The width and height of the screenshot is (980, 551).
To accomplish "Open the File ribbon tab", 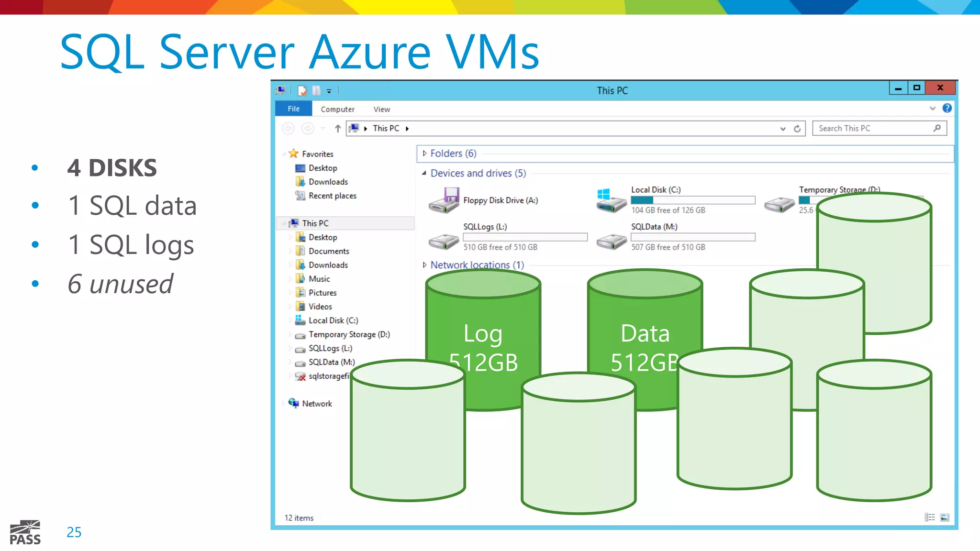I will [293, 109].
